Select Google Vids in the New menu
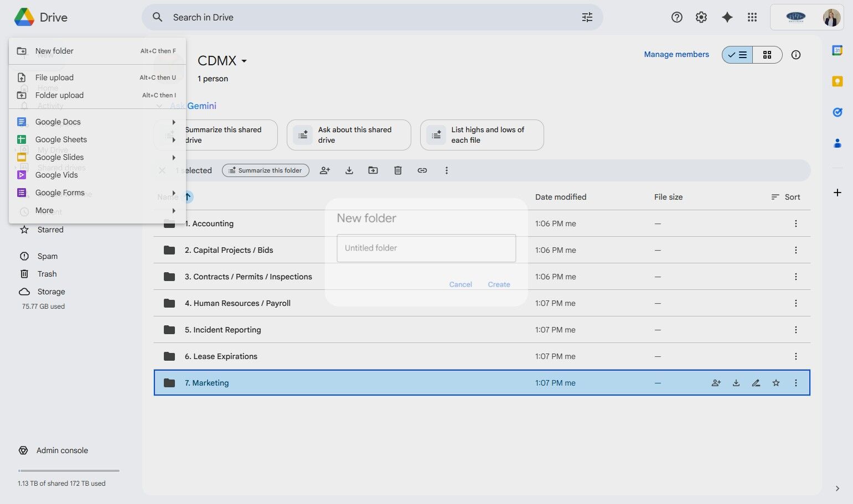853x504 pixels. (56, 175)
